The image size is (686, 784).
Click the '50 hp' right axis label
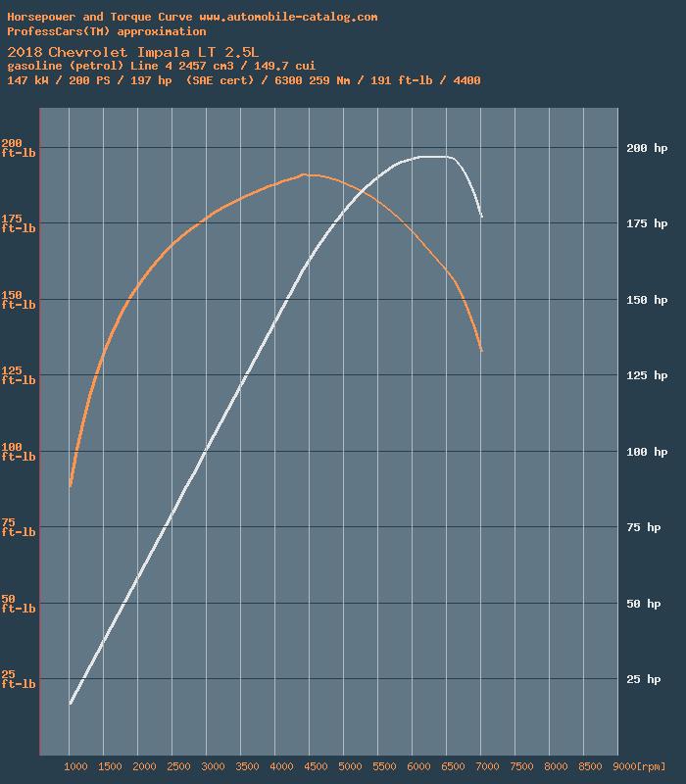[x=644, y=604]
